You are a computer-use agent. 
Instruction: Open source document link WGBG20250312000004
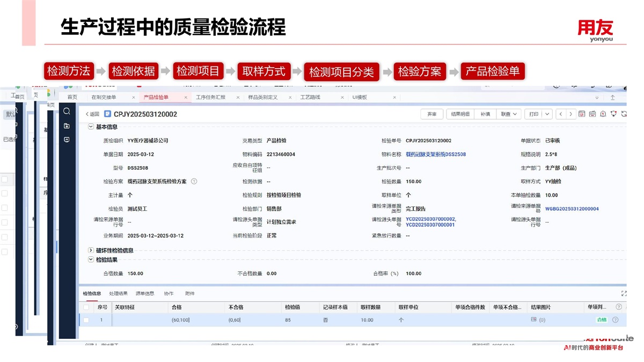point(572,209)
